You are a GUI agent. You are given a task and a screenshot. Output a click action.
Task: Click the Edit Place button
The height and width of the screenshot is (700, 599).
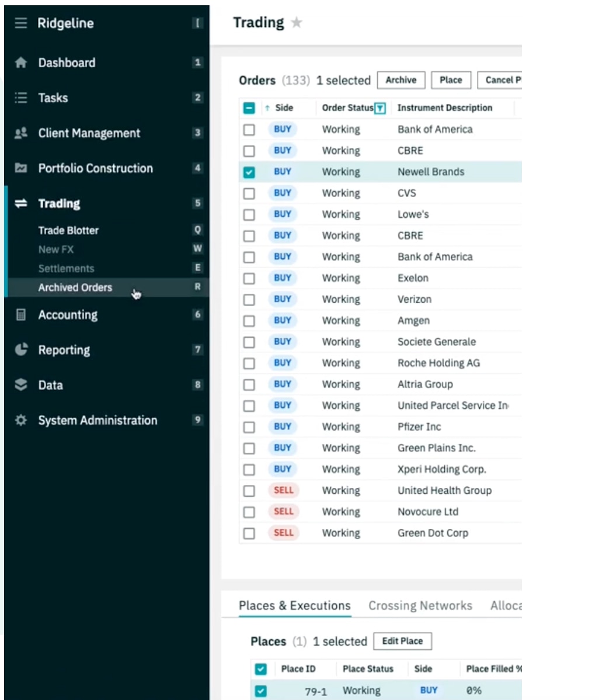point(402,641)
